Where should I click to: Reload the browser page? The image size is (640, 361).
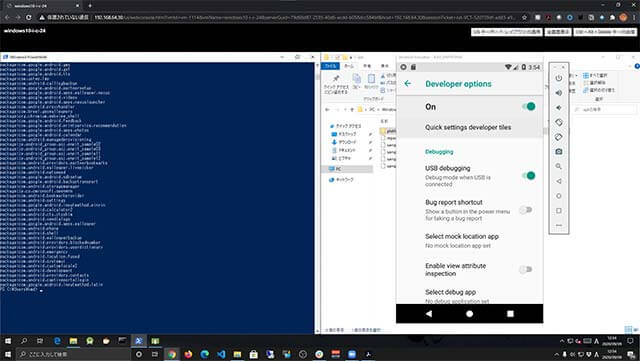(29, 17)
